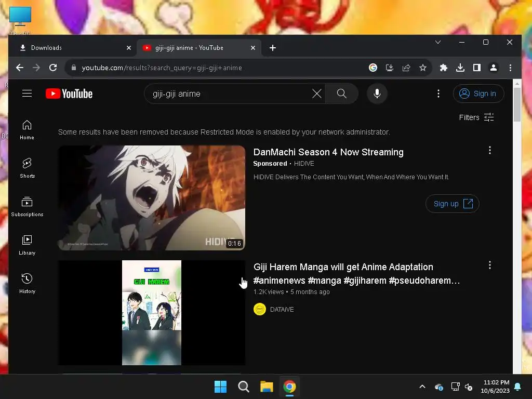Viewport: 532px width, 399px height.
Task: Open YouTube settings three-dot menu
Action: coord(438,94)
